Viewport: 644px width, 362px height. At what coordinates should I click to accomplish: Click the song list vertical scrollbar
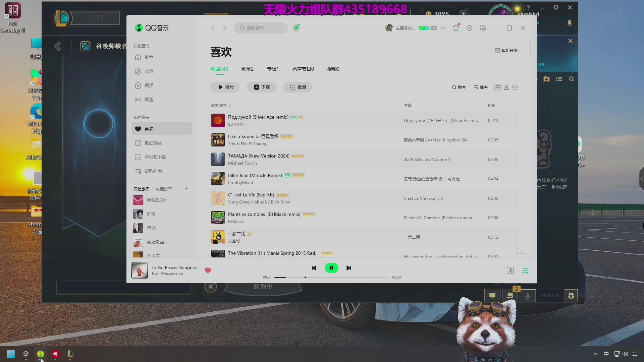(x=530, y=49)
